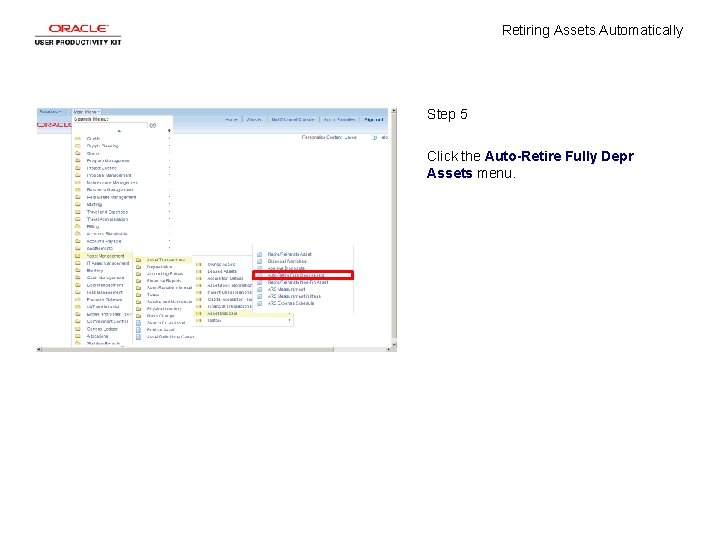The width and height of the screenshot is (720, 540).
Task: Click the Billing folder icon
Action: click(x=78, y=226)
